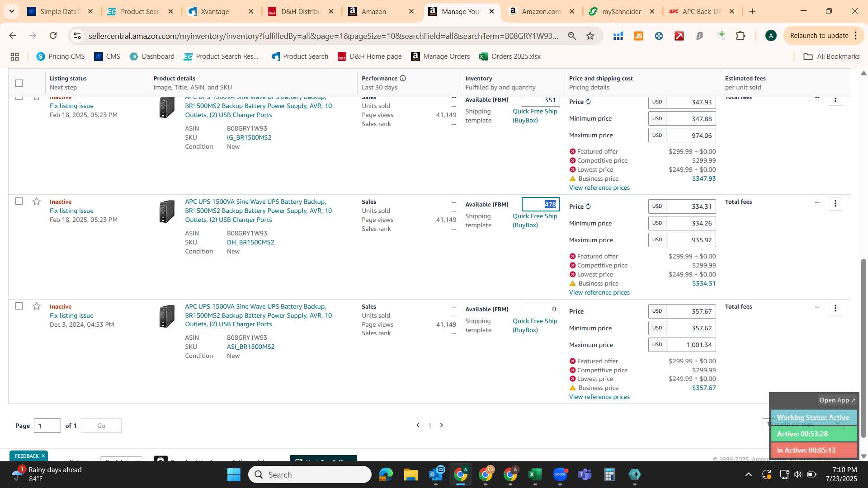Open the apps grid in bookmarks bar
The image size is (868, 488).
[x=14, y=56]
